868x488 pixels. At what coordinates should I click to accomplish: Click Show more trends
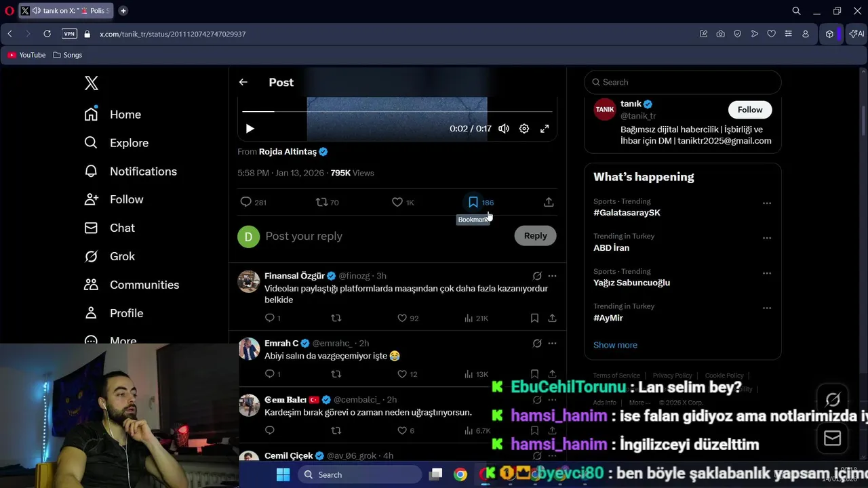615,345
